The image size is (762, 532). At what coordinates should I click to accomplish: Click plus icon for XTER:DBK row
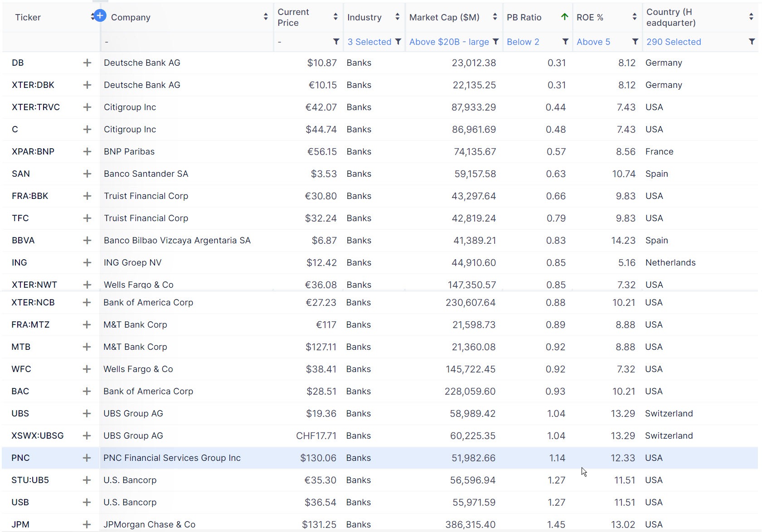click(87, 85)
